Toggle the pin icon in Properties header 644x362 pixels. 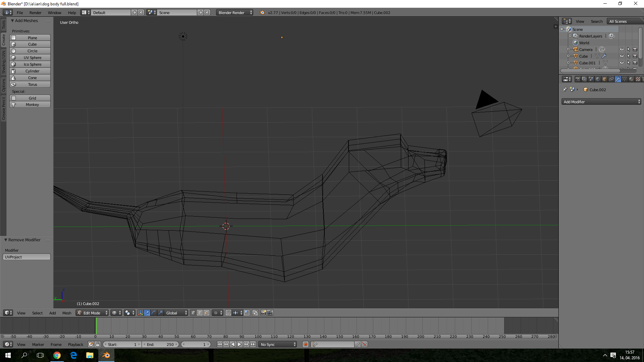click(x=565, y=89)
